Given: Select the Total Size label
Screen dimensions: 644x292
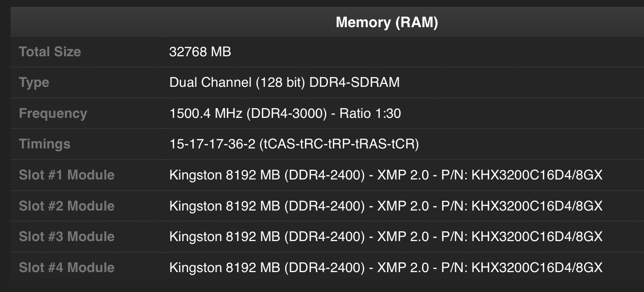Looking at the screenshot, I should pos(50,52).
